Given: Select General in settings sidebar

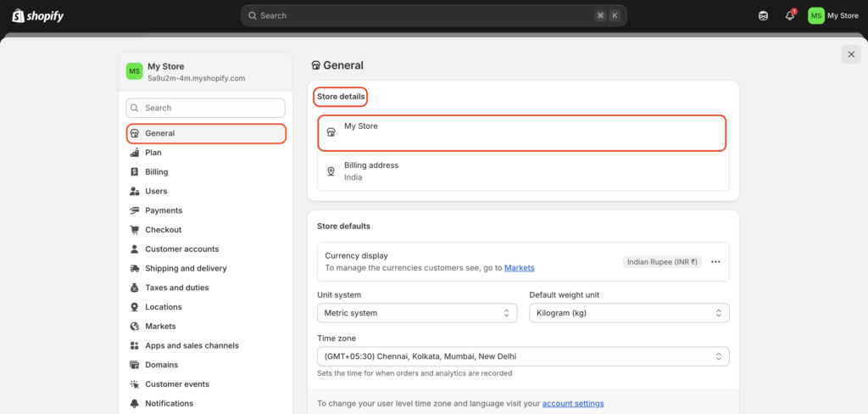Looking at the screenshot, I should tap(206, 133).
